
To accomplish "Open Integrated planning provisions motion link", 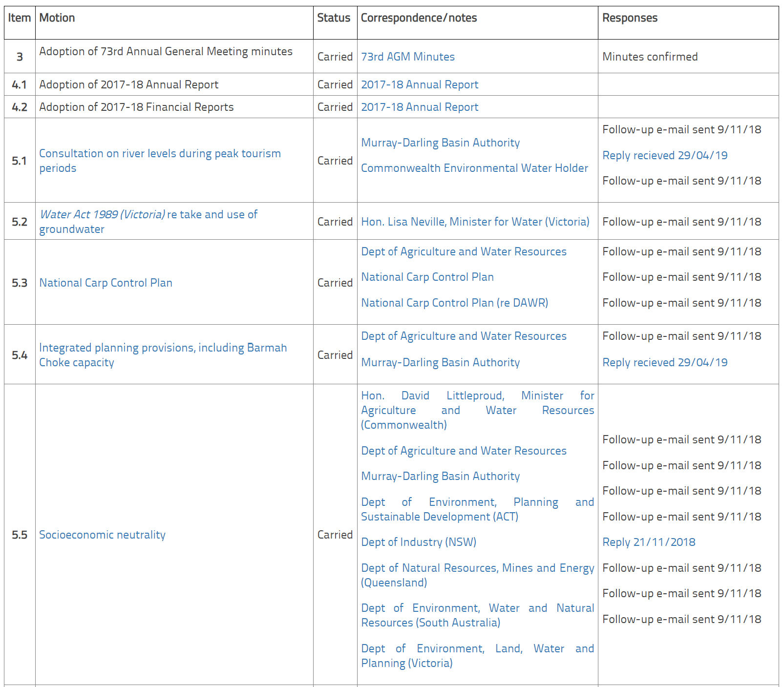I will click(163, 355).
